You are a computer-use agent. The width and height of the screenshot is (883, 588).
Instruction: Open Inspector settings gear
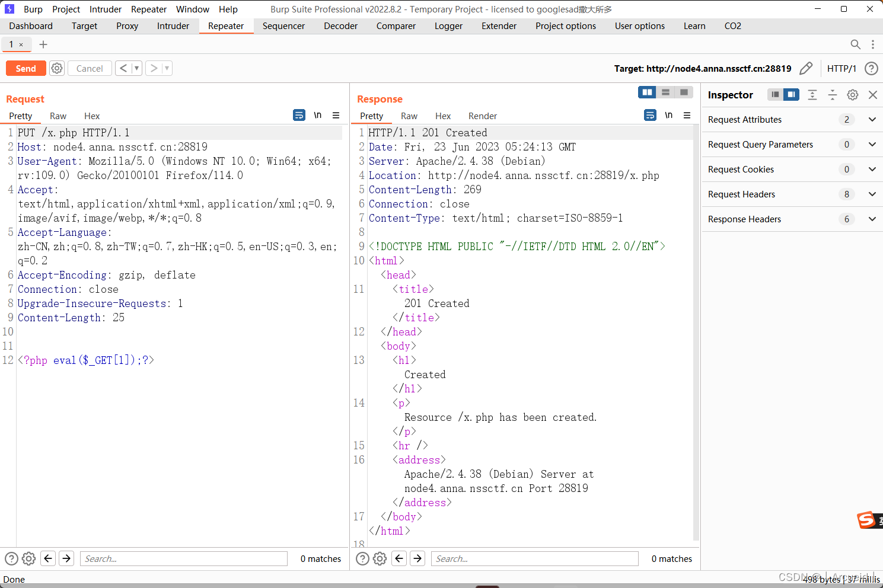tap(853, 95)
